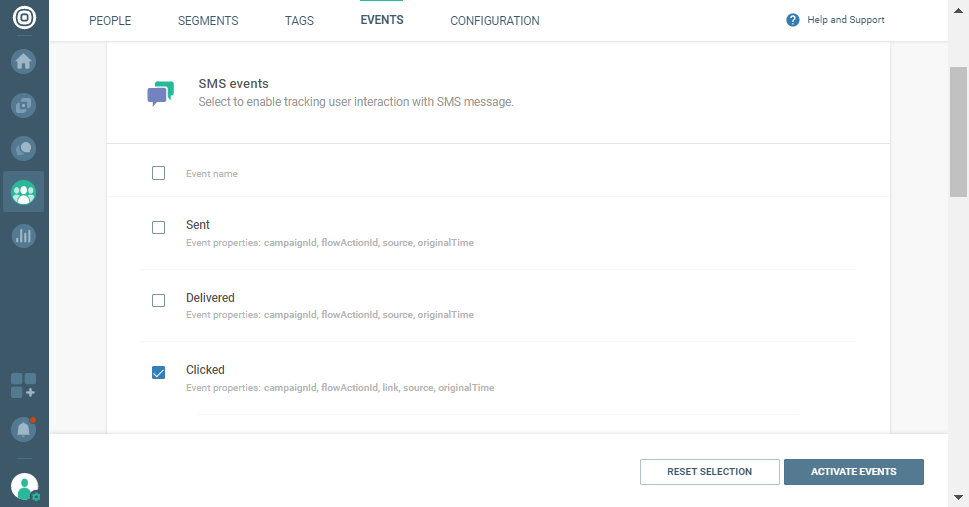Click the Infobip logo icon
Screen dimensions: 969x507
24,19
